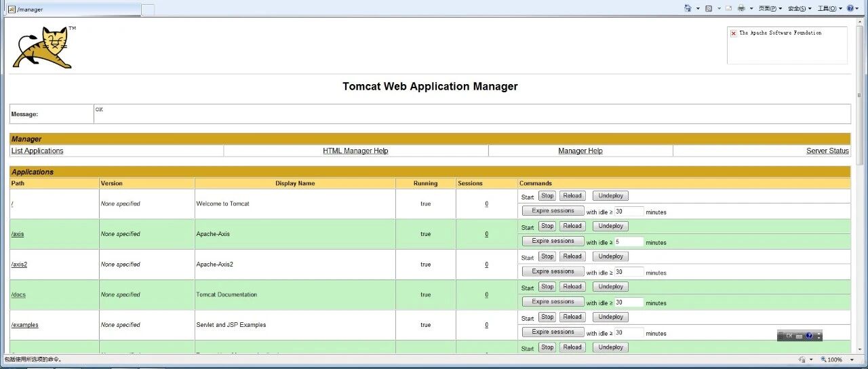Click the 'OK' message text

pos(99,109)
